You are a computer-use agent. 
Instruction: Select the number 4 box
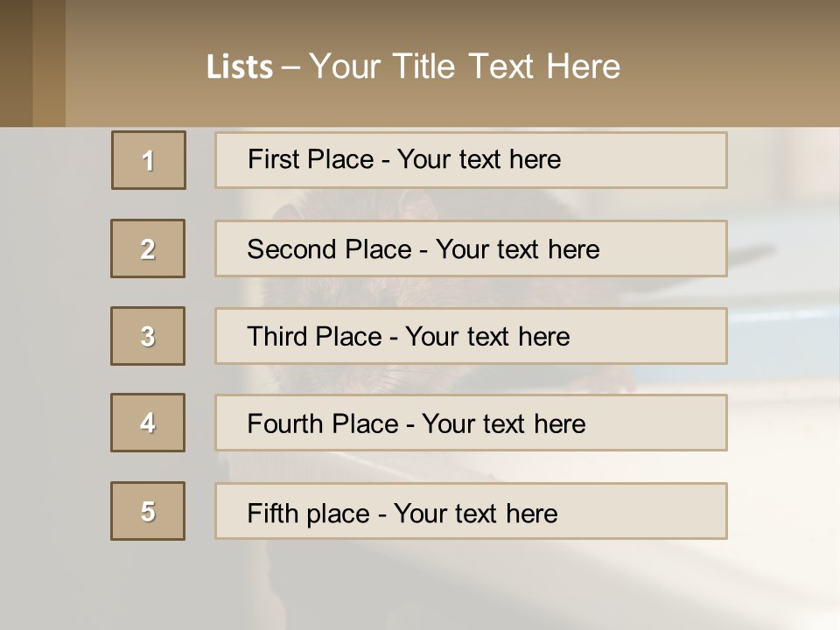pyautogui.click(x=148, y=423)
